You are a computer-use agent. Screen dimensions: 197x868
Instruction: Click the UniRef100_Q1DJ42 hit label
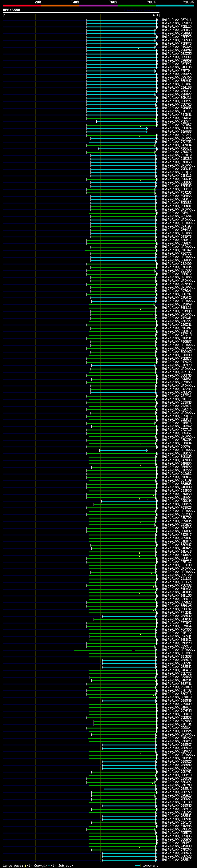[x=176, y=250]
